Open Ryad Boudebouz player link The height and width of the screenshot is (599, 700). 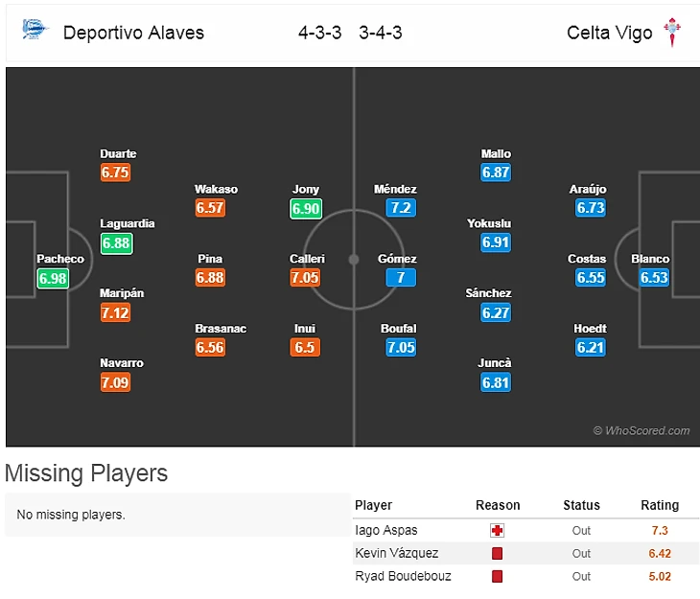(403, 576)
